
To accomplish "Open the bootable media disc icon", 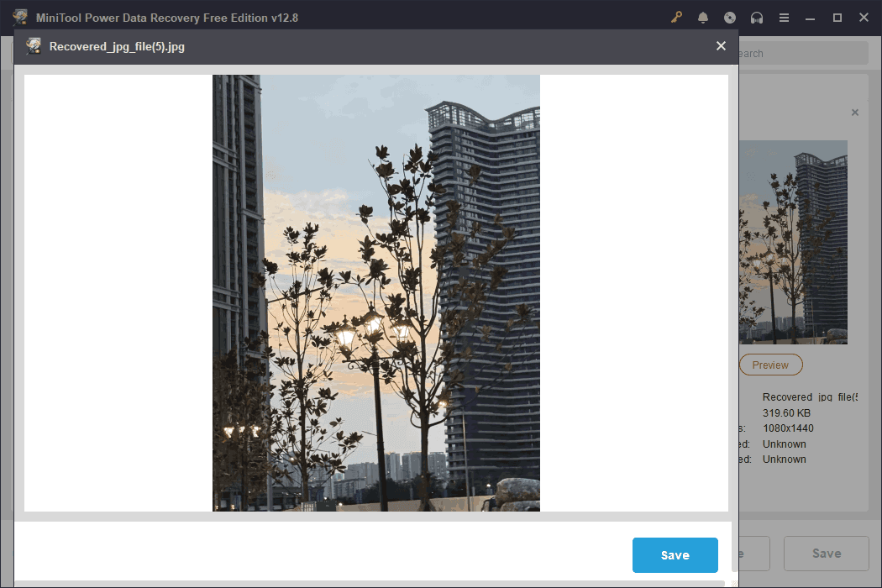I will pos(730,17).
